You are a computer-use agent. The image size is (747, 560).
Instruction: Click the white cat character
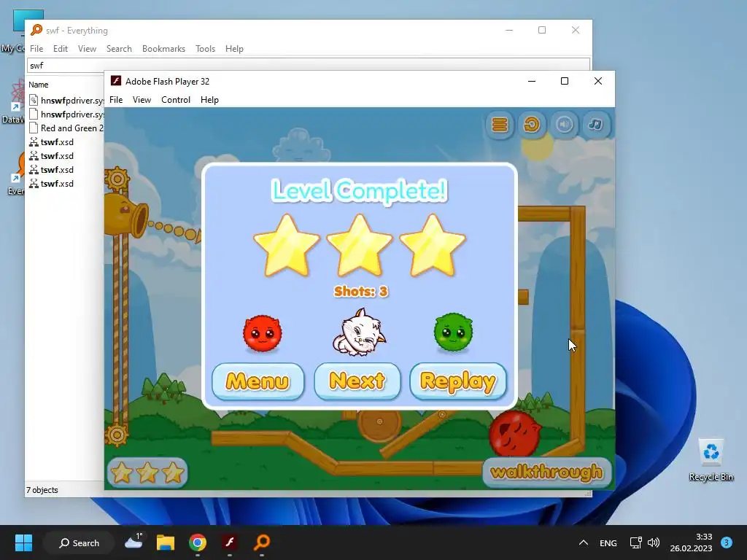click(359, 332)
